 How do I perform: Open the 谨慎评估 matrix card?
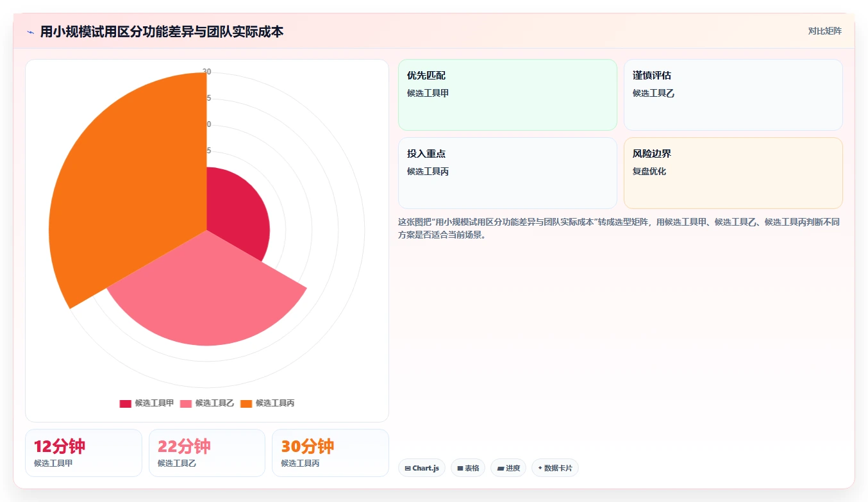pos(733,95)
